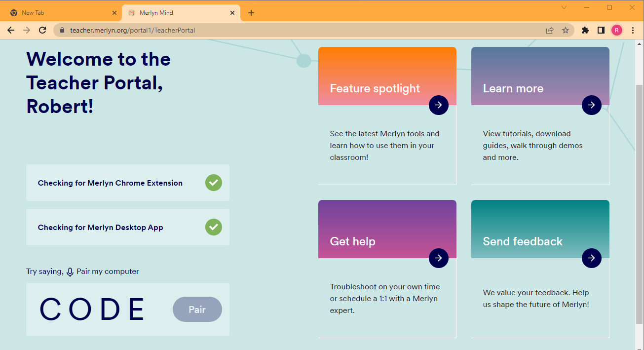Open the Send feedback arrow button
This screenshot has height=350, width=644.
591,258
